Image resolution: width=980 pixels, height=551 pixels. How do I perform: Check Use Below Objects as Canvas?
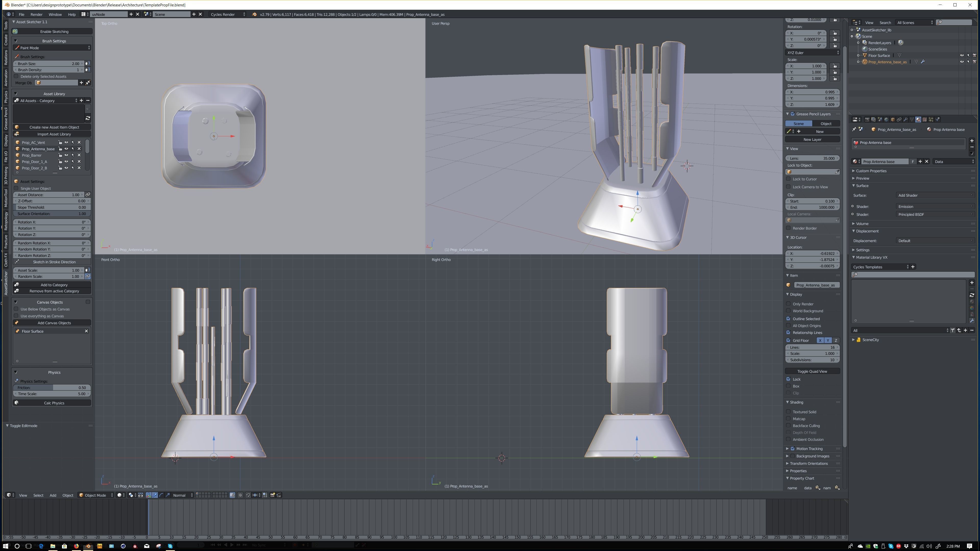point(16,309)
